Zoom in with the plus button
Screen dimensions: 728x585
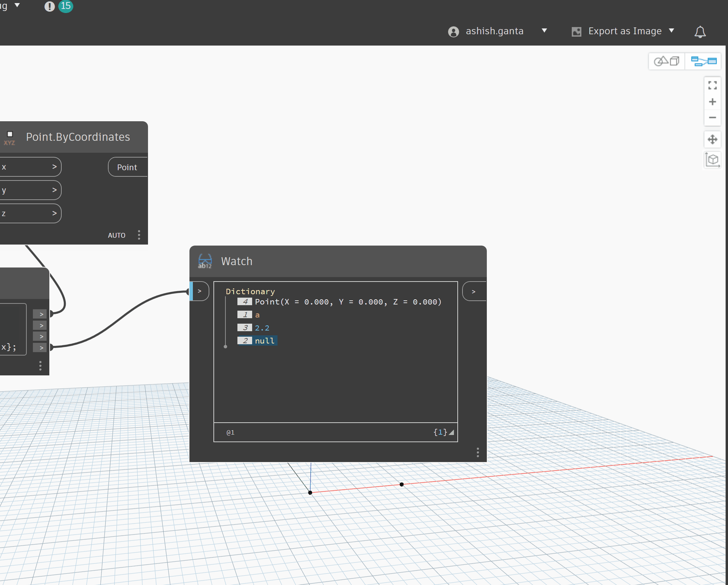click(x=713, y=102)
